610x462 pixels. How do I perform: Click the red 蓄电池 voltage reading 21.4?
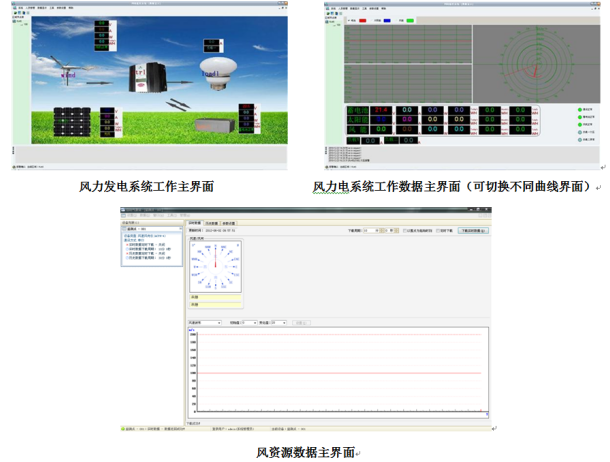[381, 111]
